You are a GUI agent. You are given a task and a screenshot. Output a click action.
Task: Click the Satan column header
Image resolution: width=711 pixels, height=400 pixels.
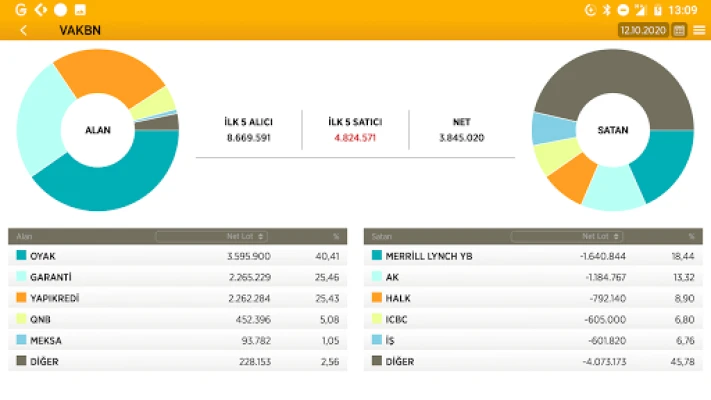(382, 237)
